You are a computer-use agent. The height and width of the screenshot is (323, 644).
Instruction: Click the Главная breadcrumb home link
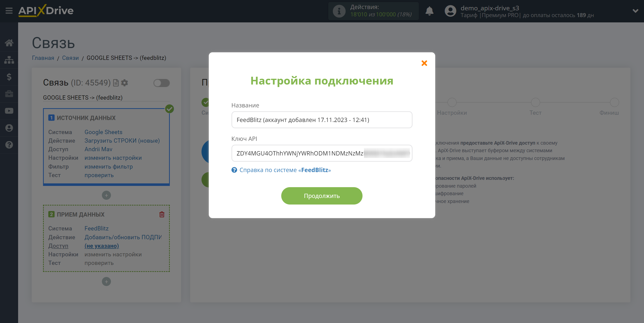point(43,58)
